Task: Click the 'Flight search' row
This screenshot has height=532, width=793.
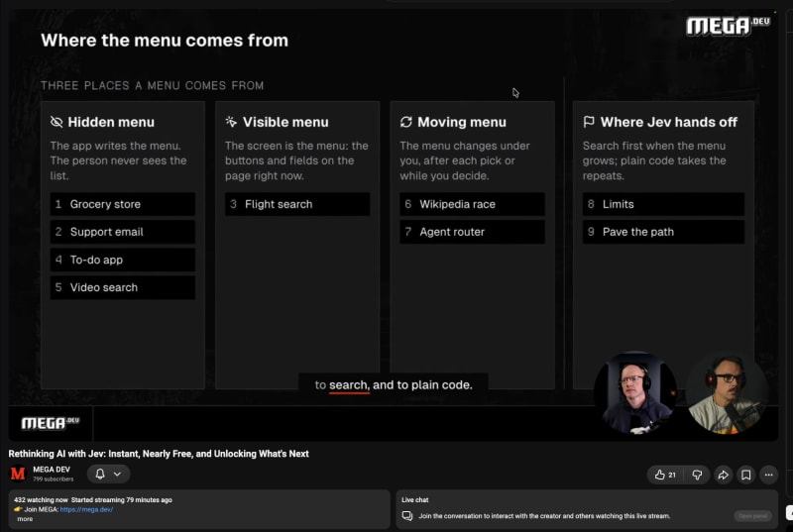Action: click(297, 204)
